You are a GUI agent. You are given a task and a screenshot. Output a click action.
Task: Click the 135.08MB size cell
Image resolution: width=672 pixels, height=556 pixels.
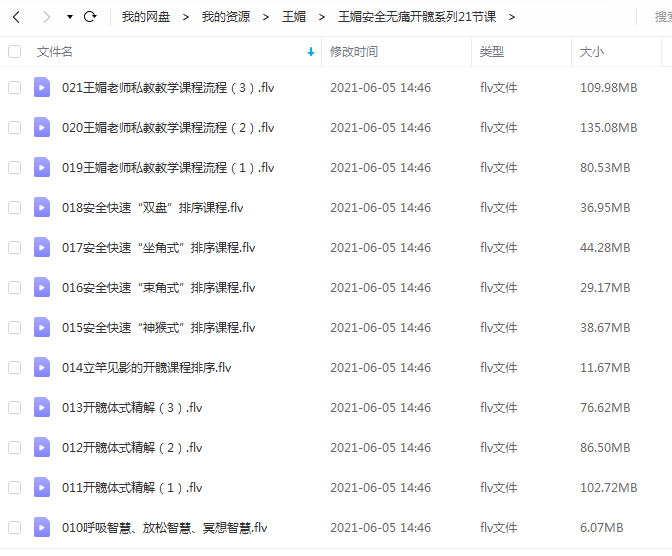click(609, 127)
